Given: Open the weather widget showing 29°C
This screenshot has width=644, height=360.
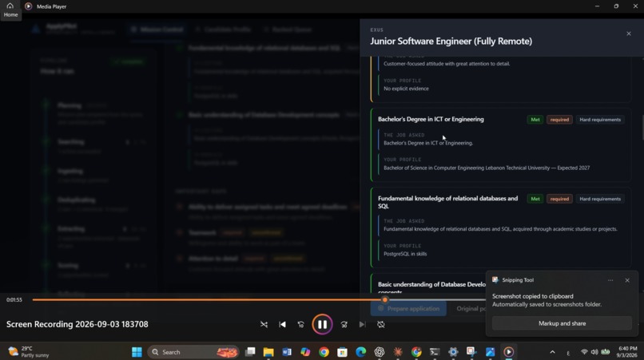Looking at the screenshot, I should [29, 352].
